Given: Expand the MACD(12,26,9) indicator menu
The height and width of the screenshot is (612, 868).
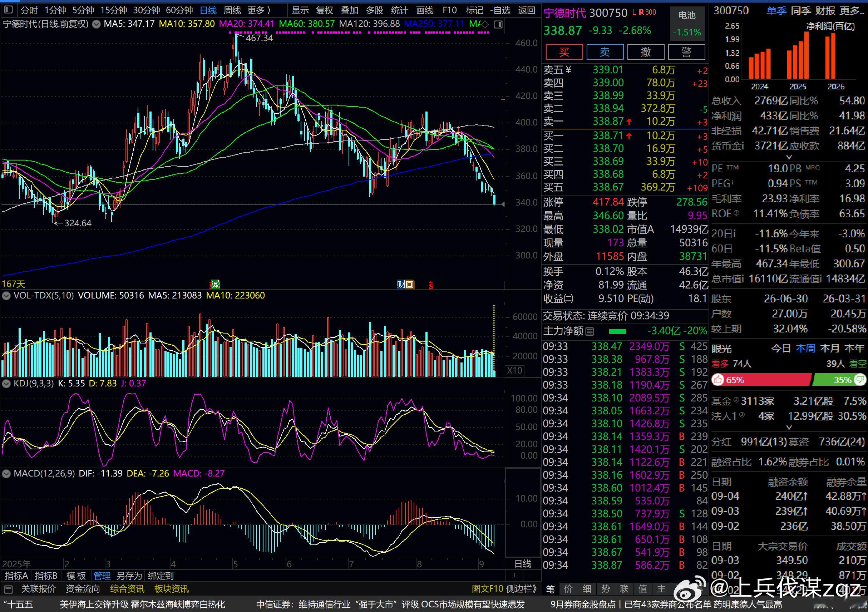Looking at the screenshot, I should [6, 474].
